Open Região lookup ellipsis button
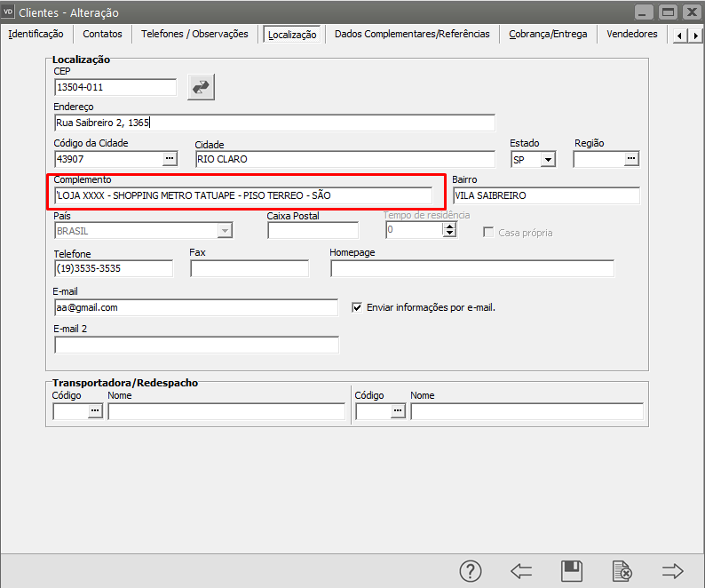Image resolution: width=705 pixels, height=588 pixels. 631,159
